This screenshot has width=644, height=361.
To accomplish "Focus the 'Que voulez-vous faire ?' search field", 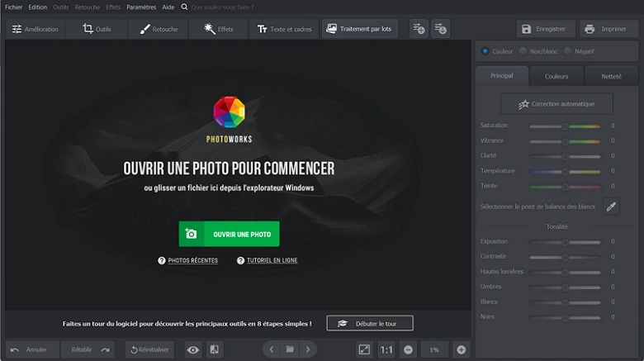I will pyautogui.click(x=223, y=7).
